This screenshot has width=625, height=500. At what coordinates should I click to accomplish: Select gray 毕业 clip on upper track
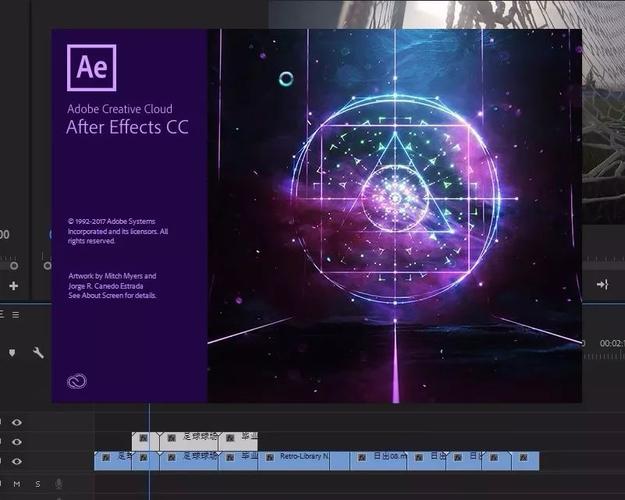[x=238, y=441]
